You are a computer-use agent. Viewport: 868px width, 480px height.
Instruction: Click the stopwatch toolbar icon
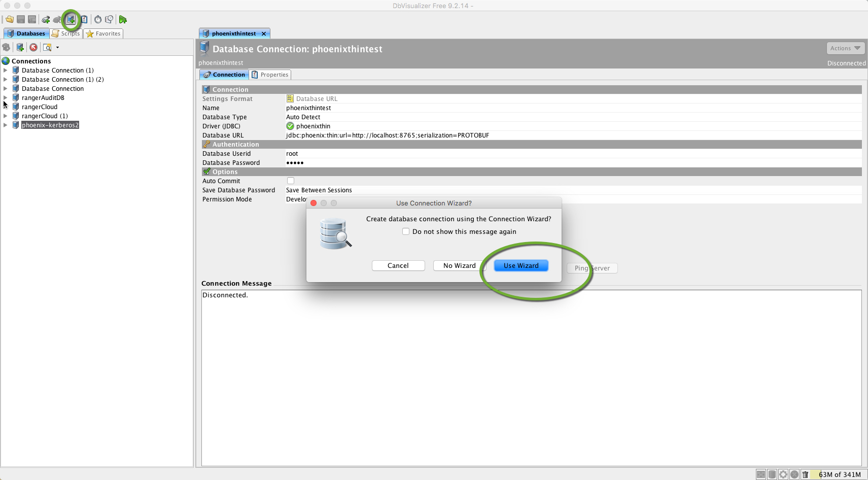tap(97, 19)
